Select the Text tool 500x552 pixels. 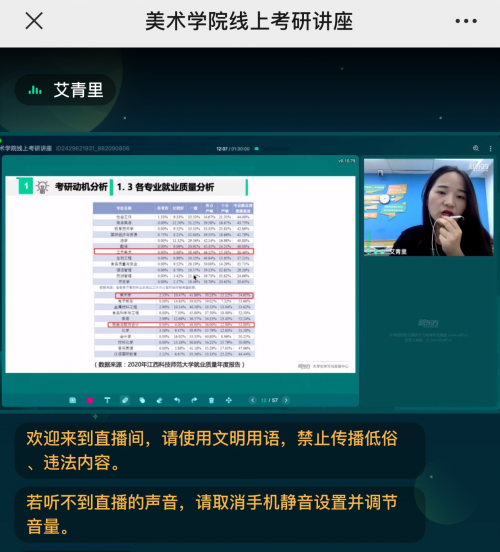(107, 400)
